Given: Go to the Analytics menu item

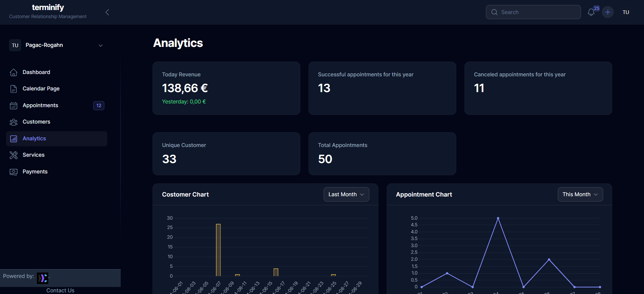Looking at the screenshot, I should (x=34, y=139).
